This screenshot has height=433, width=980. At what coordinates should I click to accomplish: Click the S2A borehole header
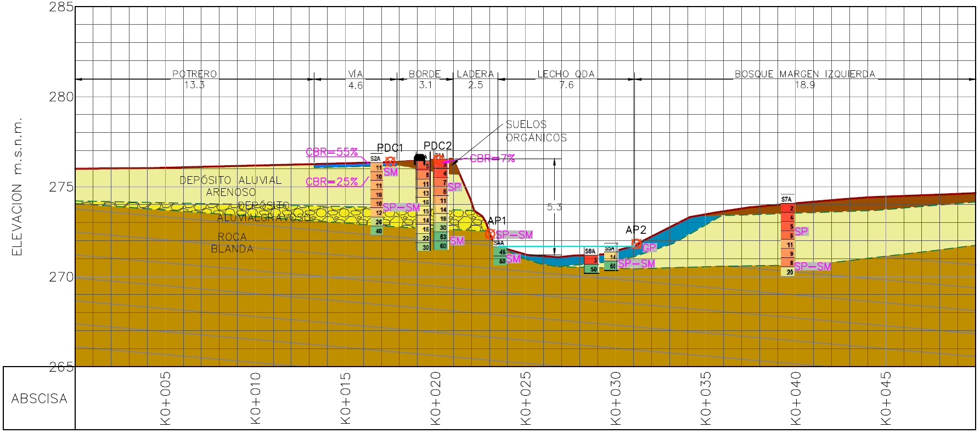375,159
